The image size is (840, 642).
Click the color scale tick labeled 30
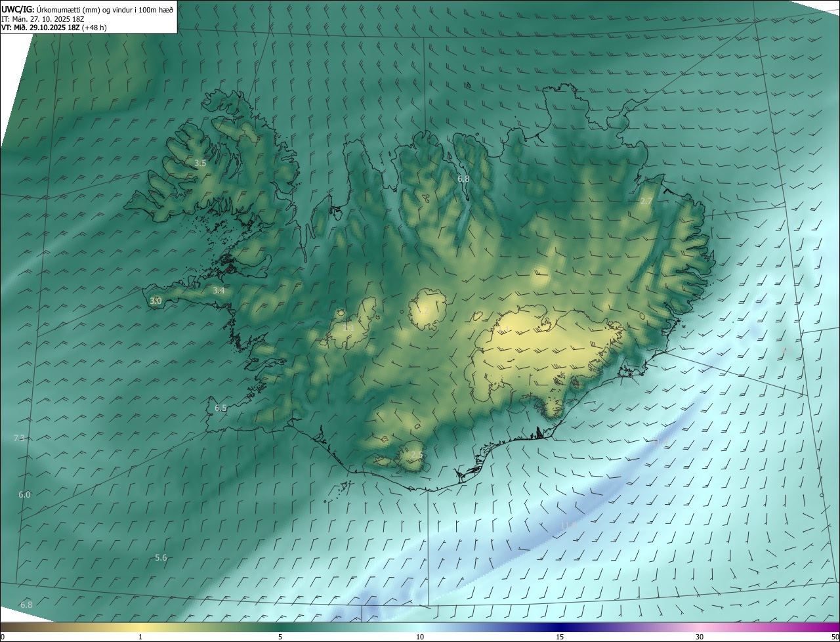coord(700,637)
